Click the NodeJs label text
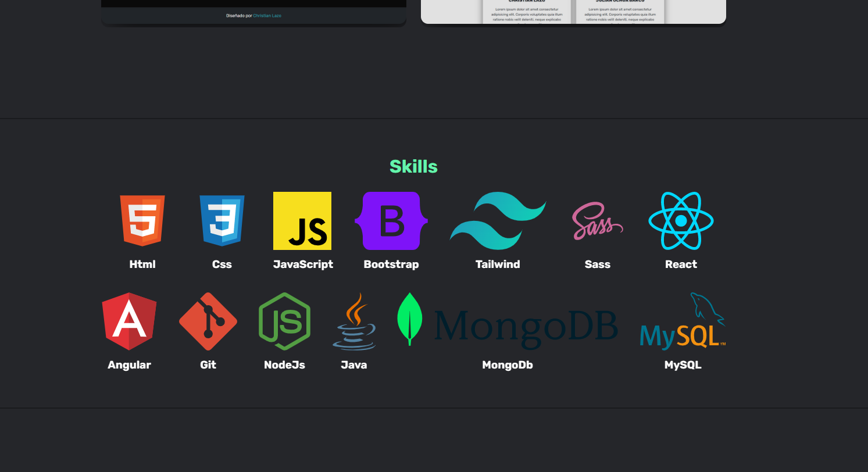The height and width of the screenshot is (472, 868). pyautogui.click(x=284, y=365)
